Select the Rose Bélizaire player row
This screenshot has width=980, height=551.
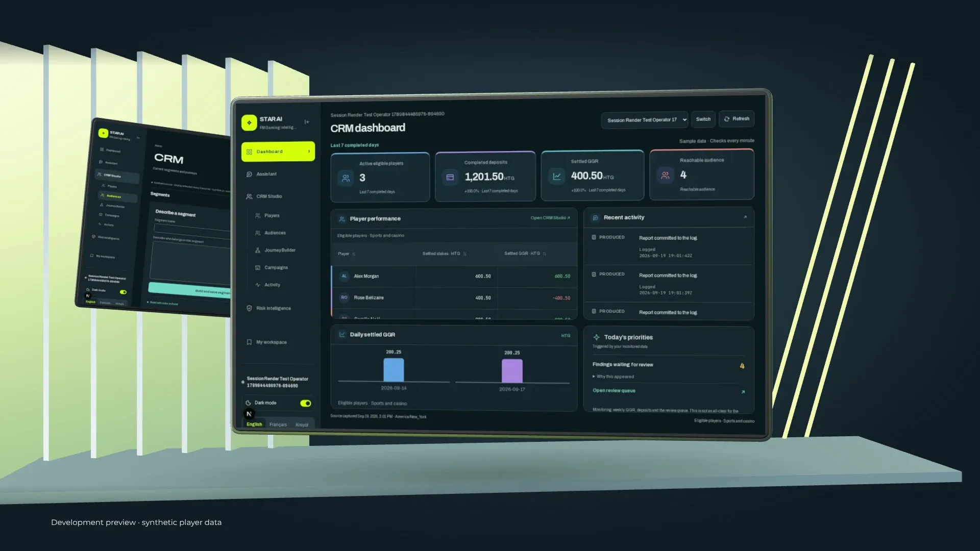[x=454, y=298]
